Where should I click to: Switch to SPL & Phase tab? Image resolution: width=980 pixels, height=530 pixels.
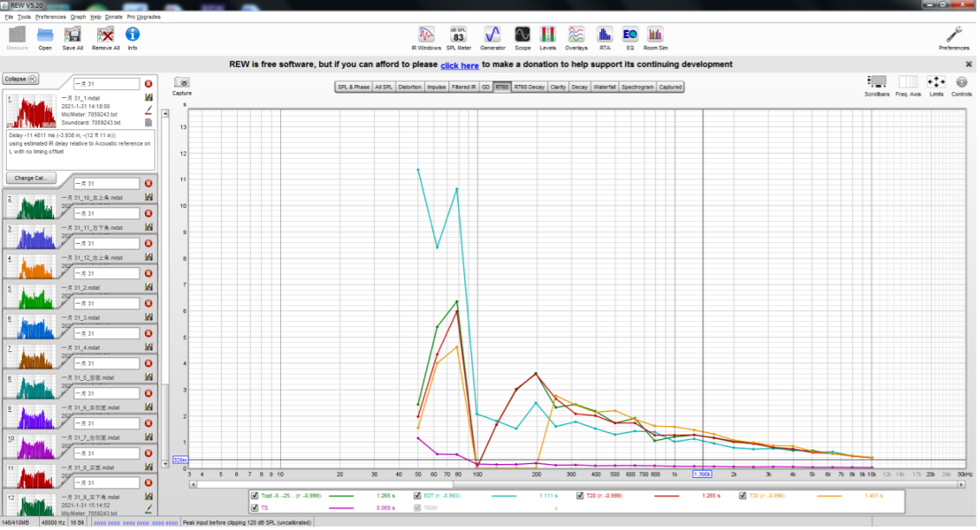pos(354,87)
